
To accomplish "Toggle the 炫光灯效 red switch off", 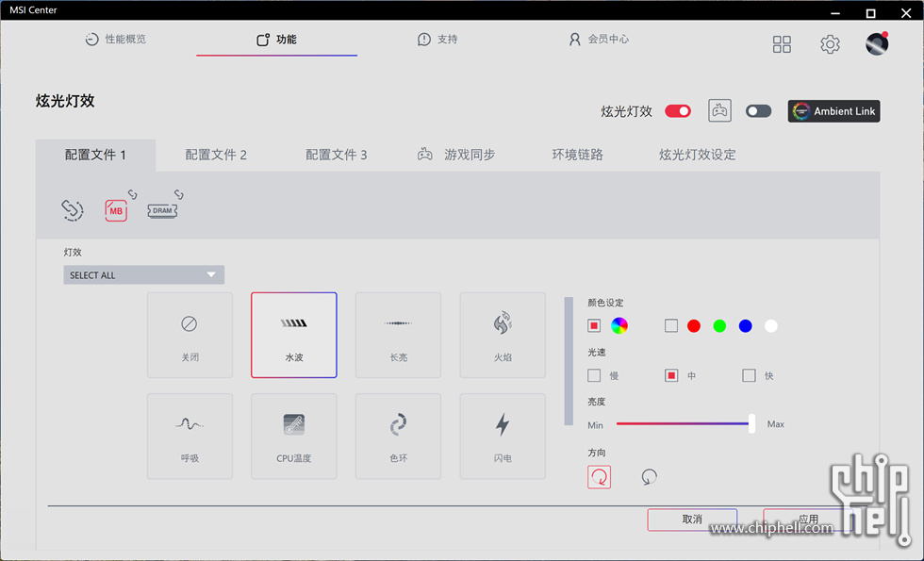I will 678,111.
